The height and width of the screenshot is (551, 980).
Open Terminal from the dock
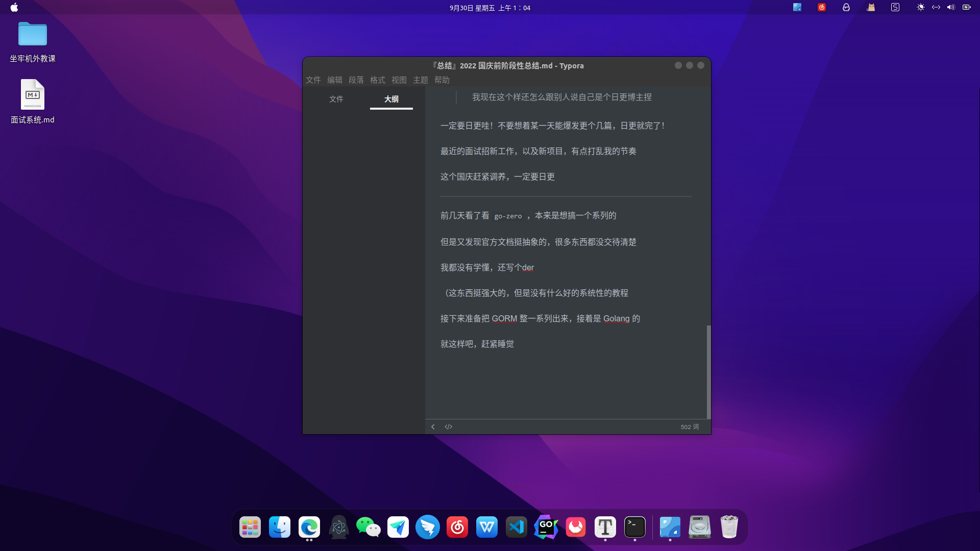pyautogui.click(x=635, y=527)
